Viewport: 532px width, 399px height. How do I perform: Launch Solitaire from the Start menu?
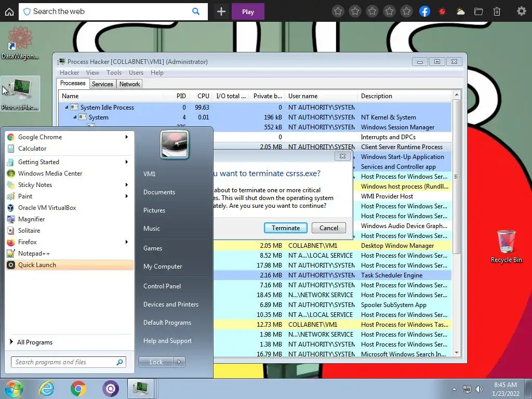click(x=70, y=230)
